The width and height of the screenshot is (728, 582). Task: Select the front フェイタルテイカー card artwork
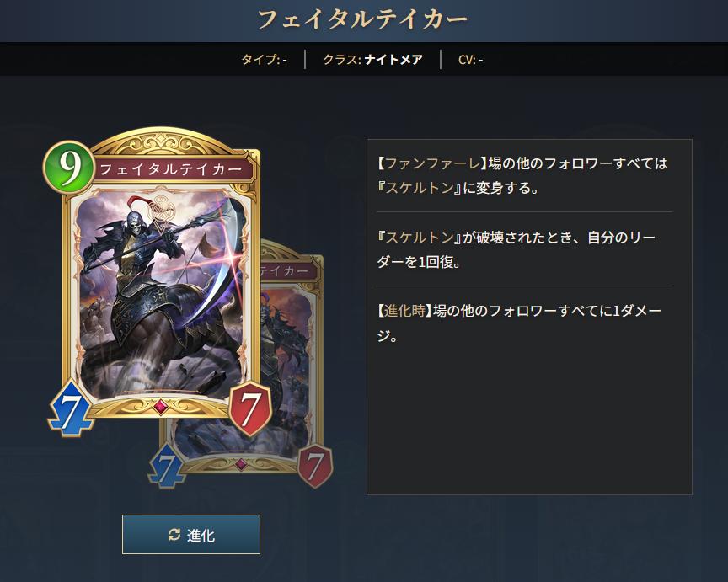[x=160, y=293]
